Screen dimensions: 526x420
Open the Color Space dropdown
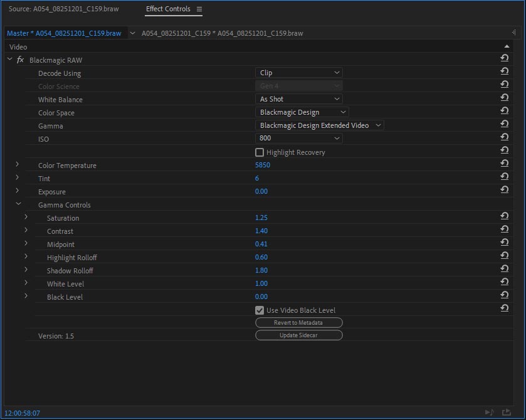coord(302,112)
